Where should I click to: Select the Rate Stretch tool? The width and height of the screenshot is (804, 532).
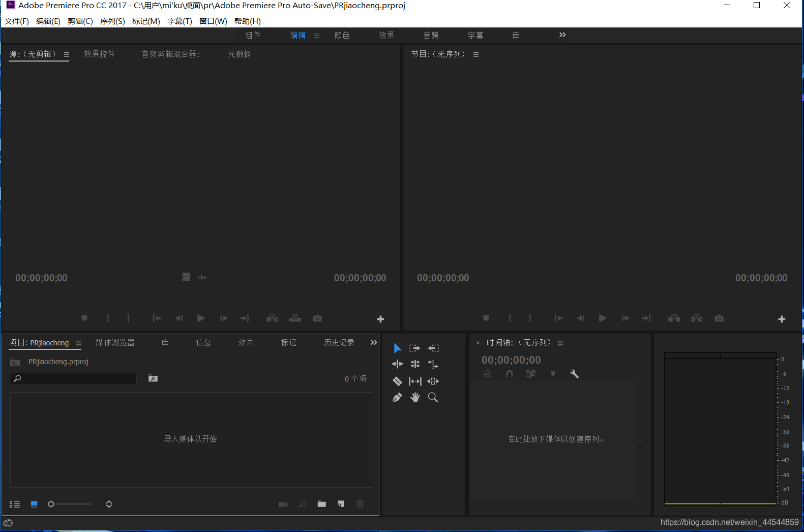coord(433,364)
